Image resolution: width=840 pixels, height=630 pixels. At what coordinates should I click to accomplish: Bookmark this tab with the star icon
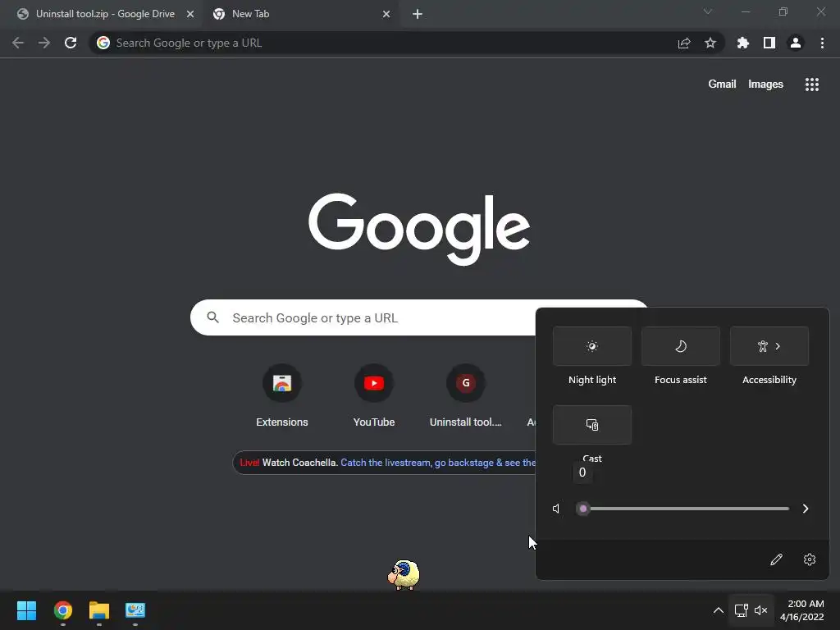click(710, 43)
